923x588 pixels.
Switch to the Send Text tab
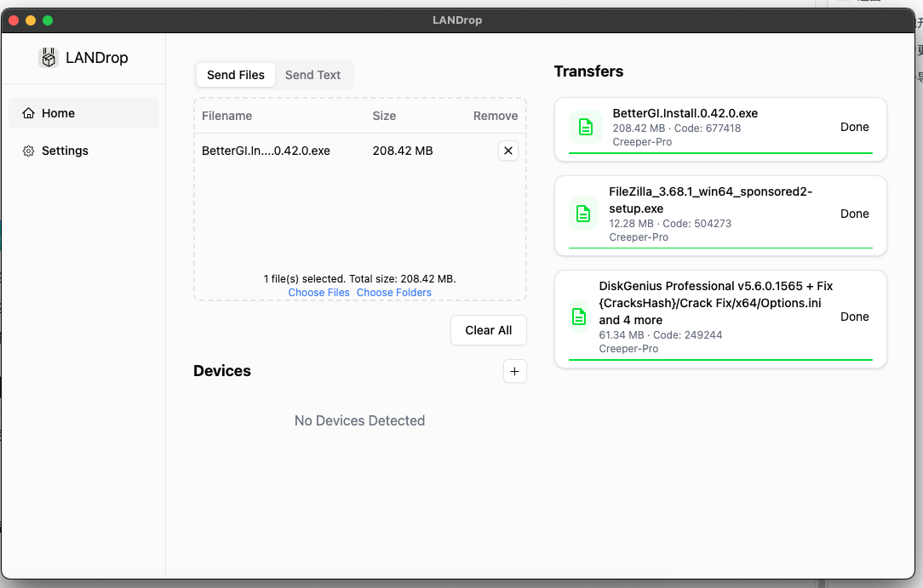click(x=312, y=75)
